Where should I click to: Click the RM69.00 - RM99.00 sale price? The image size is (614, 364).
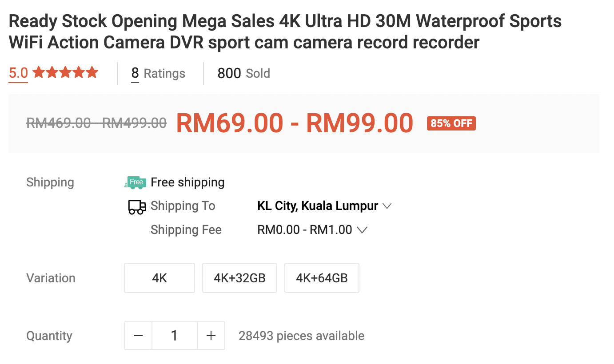(x=295, y=123)
